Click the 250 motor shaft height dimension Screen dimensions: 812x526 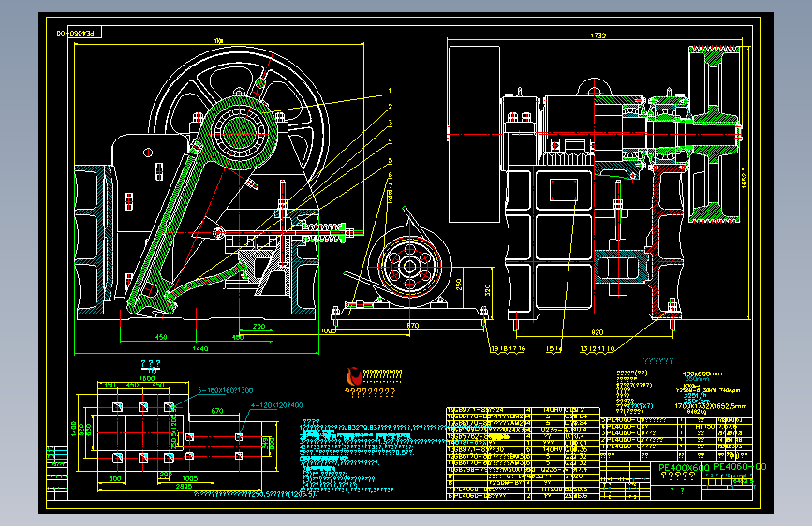(x=459, y=285)
